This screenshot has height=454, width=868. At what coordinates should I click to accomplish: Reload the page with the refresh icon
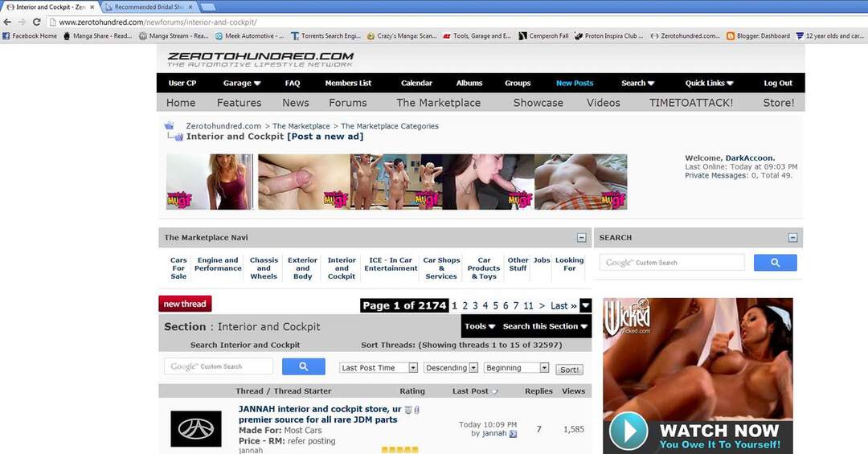point(36,22)
